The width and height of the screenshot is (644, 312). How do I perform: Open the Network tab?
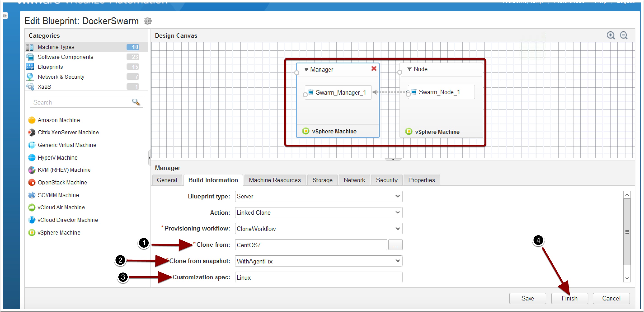[354, 180]
